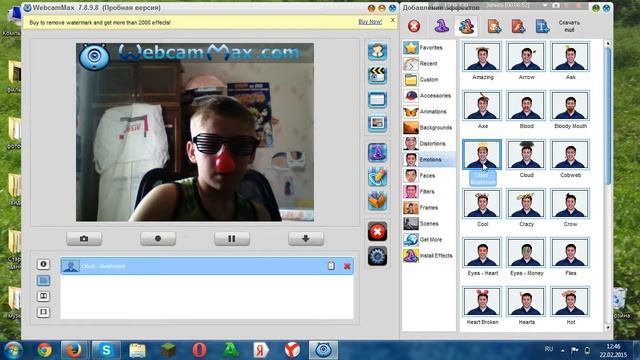Select the Emotions category

pos(429,160)
